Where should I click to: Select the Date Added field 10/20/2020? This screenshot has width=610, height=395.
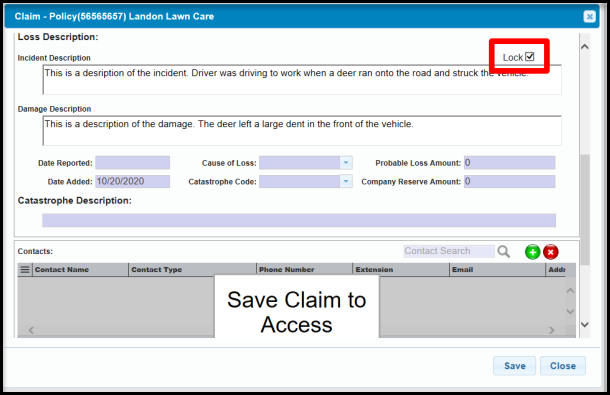(x=132, y=181)
